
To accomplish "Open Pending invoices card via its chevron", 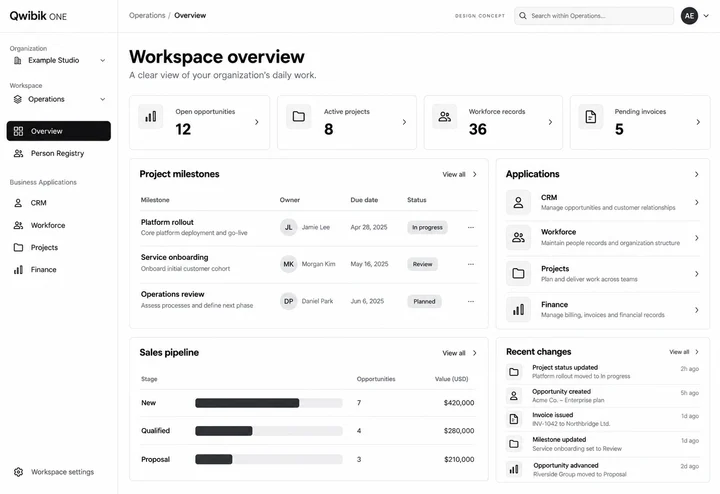I will coord(698,122).
